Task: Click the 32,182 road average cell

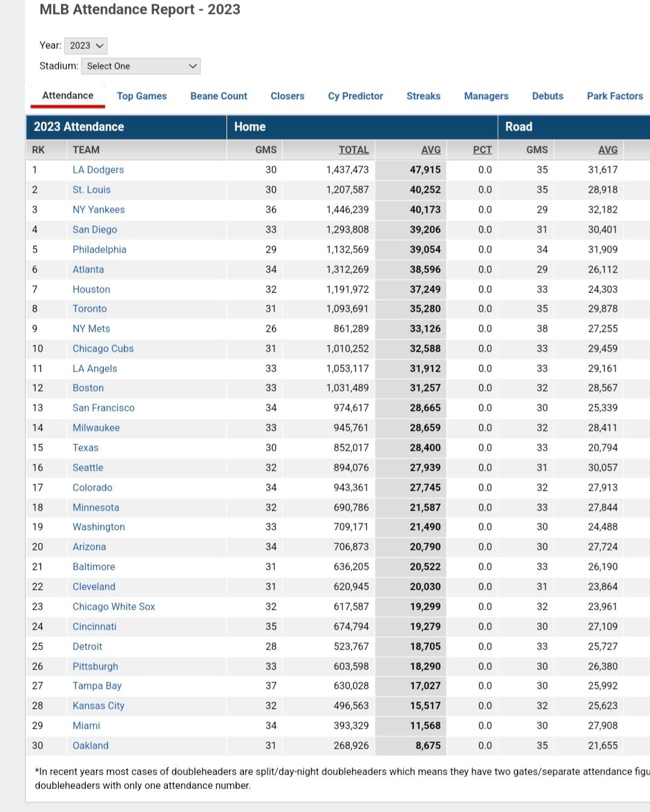Action: 603,210
